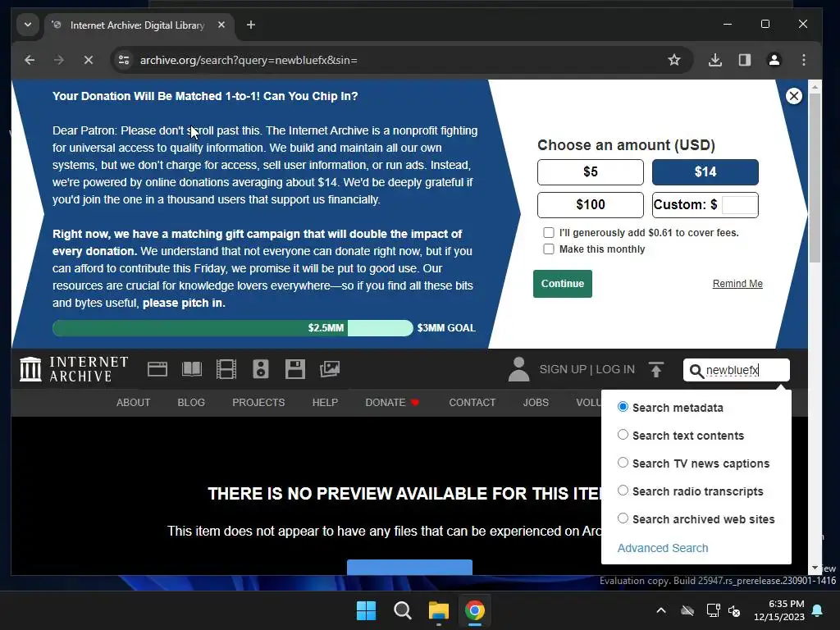The height and width of the screenshot is (630, 840).
Task: View site information icon in address bar
Action: (x=124, y=60)
